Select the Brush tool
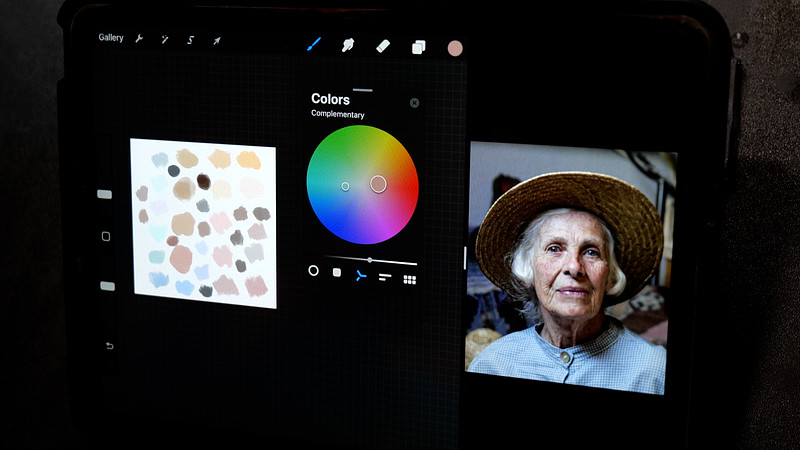The image size is (800, 450). pos(313,45)
